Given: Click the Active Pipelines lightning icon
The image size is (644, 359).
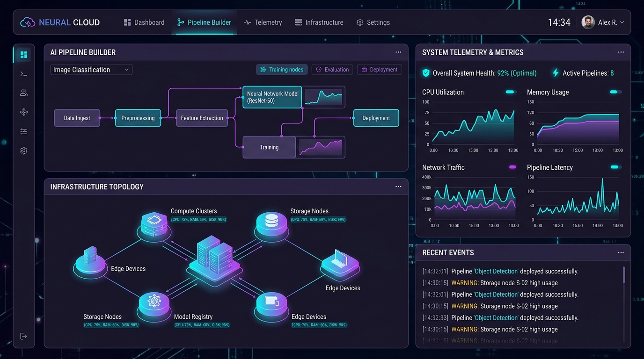Looking at the screenshot, I should [x=556, y=73].
